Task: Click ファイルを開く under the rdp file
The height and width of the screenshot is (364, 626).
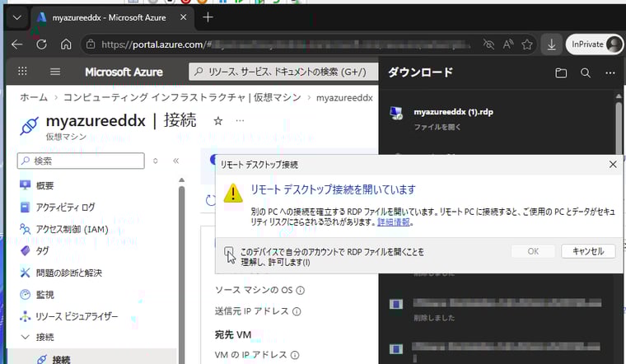Action: (x=437, y=127)
